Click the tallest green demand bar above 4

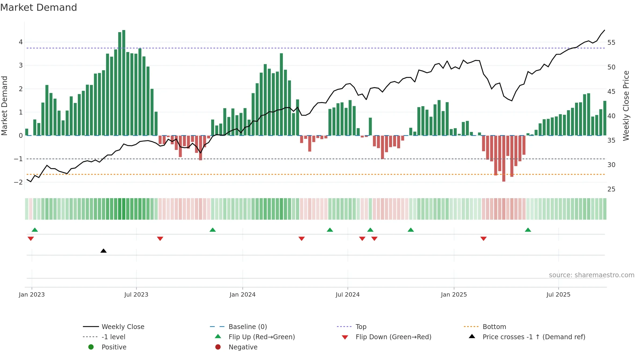124,83
